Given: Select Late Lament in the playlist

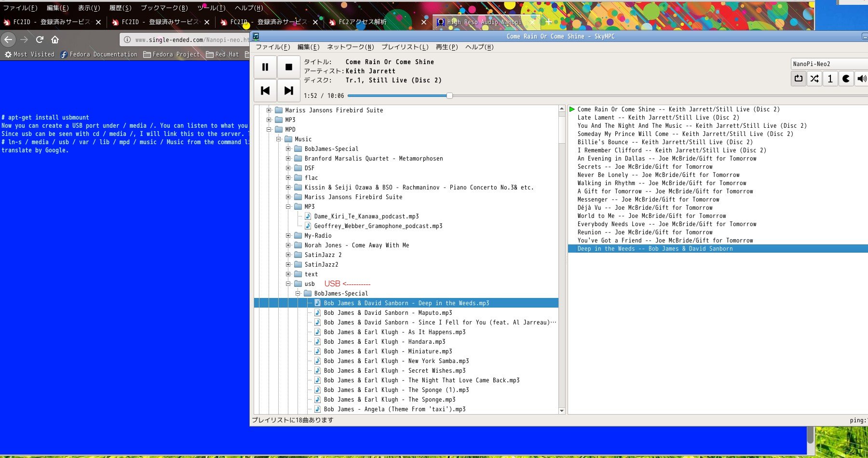Looking at the screenshot, I should [x=658, y=118].
